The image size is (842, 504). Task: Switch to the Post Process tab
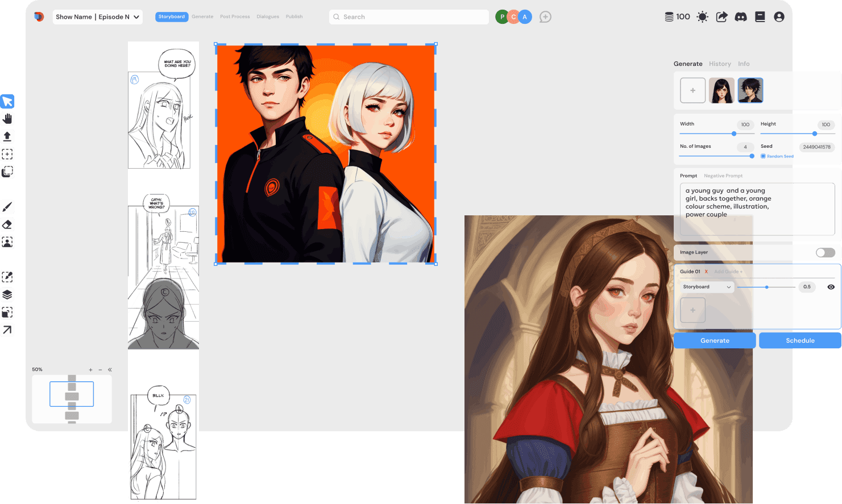[x=235, y=17]
